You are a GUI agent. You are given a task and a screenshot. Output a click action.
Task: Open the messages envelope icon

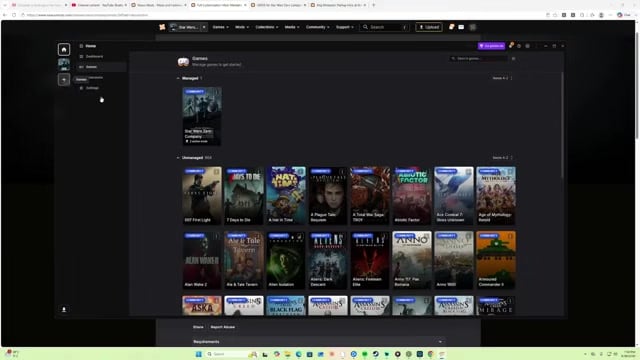coord(461,27)
